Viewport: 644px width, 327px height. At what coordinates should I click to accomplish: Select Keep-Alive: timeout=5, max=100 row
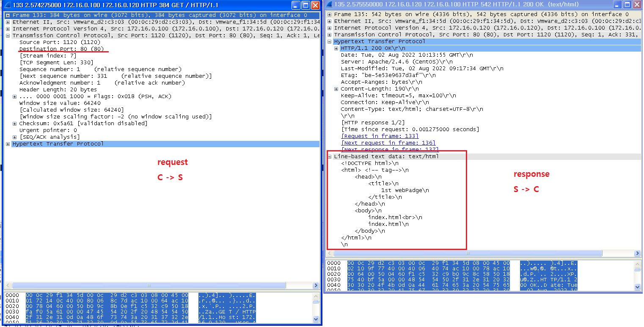(398, 96)
